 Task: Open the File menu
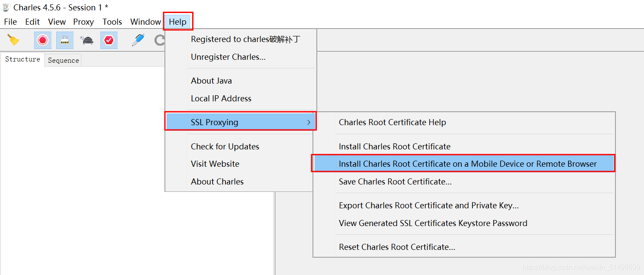(x=10, y=22)
